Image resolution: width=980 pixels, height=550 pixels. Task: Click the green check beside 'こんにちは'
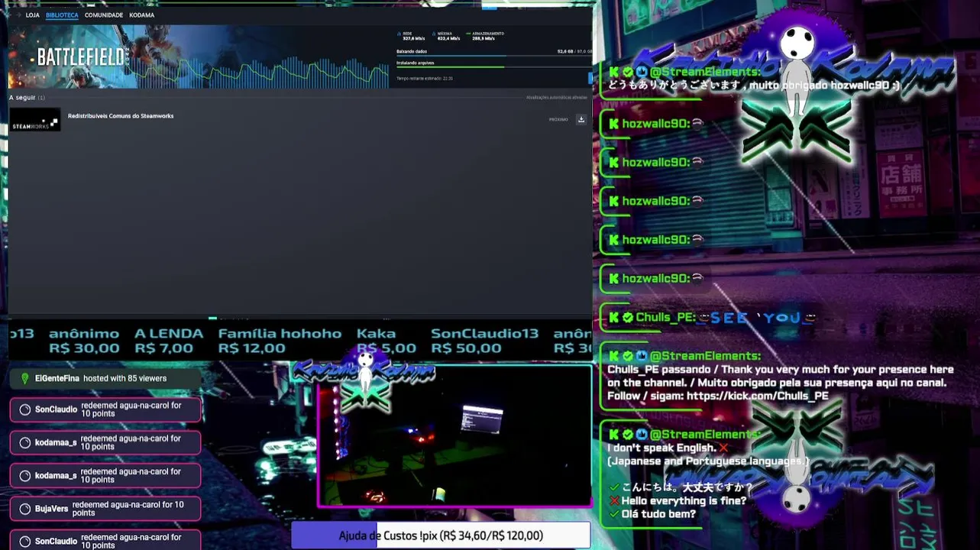tap(614, 487)
